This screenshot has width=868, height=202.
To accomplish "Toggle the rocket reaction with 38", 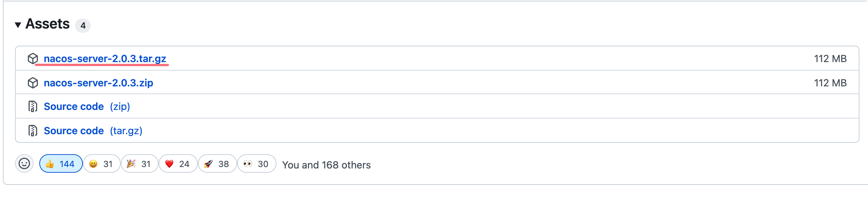I will pos(217,164).
